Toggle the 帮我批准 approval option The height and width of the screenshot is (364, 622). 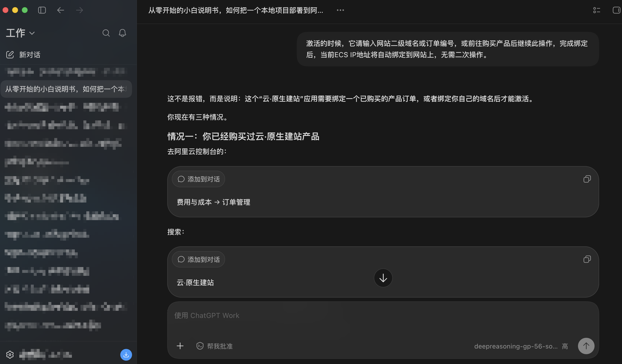pos(214,346)
